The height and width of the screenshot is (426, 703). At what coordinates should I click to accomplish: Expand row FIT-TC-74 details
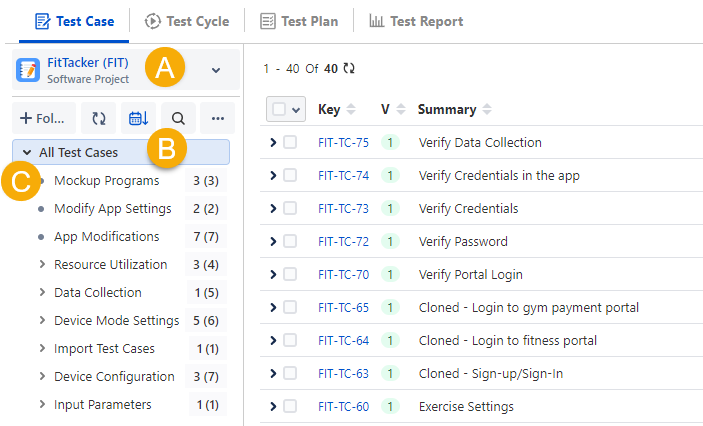tap(273, 175)
